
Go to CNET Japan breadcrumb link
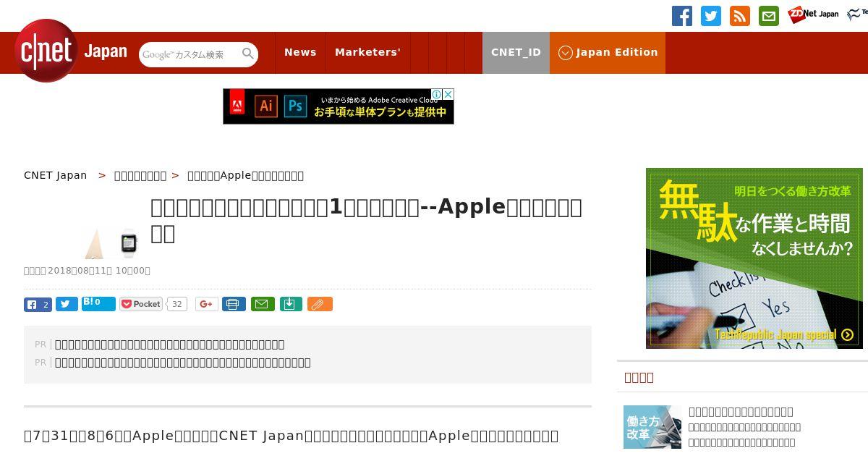[x=56, y=175]
